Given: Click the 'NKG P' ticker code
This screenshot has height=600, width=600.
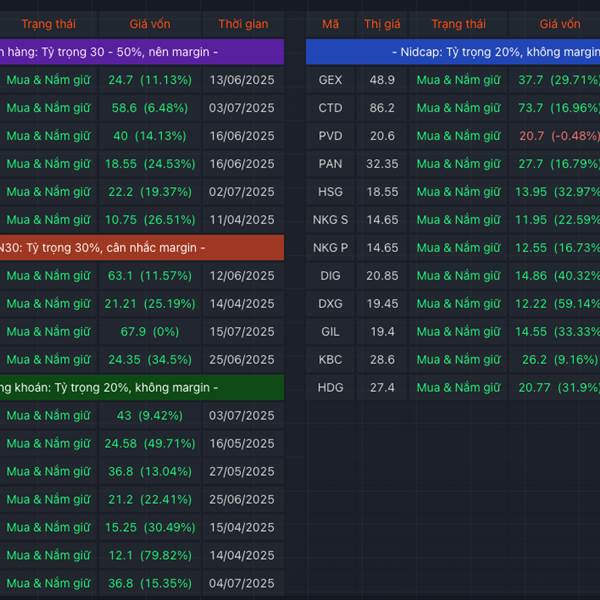Looking at the screenshot, I should (330, 248).
